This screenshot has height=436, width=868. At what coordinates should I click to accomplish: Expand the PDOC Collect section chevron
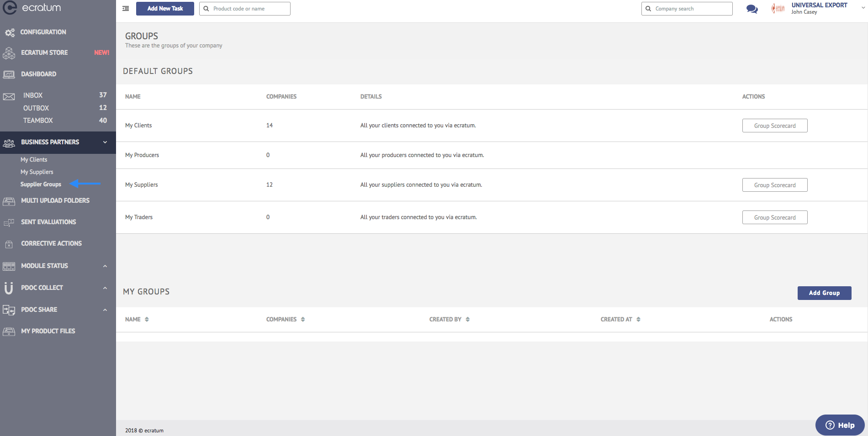105,288
